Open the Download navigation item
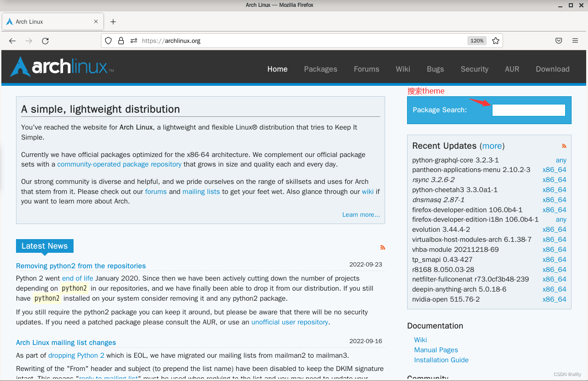The height and width of the screenshot is (381, 588). (552, 69)
